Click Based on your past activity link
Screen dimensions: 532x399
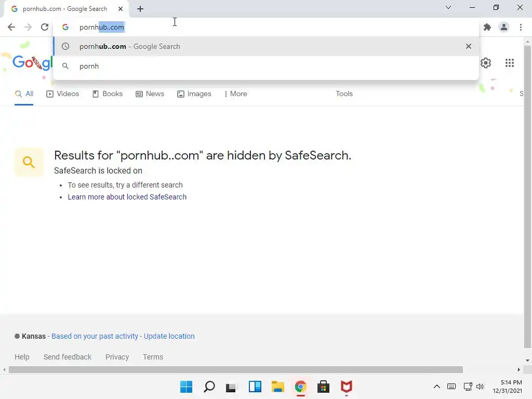click(95, 336)
